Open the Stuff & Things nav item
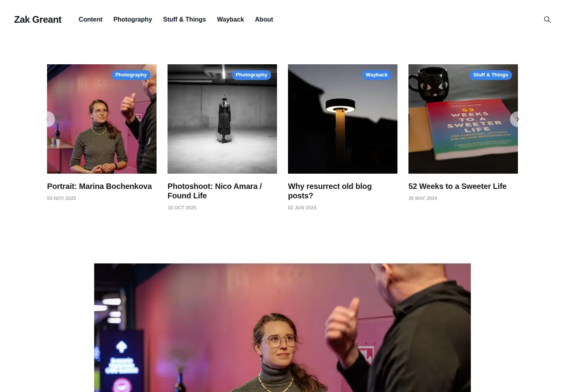The width and height of the screenshot is (565, 392). pos(184,19)
